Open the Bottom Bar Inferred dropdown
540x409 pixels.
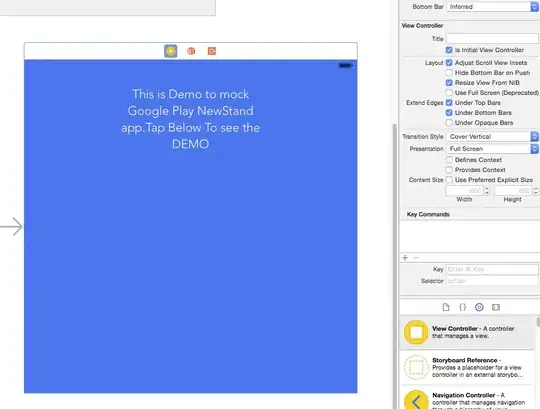tap(492, 7)
